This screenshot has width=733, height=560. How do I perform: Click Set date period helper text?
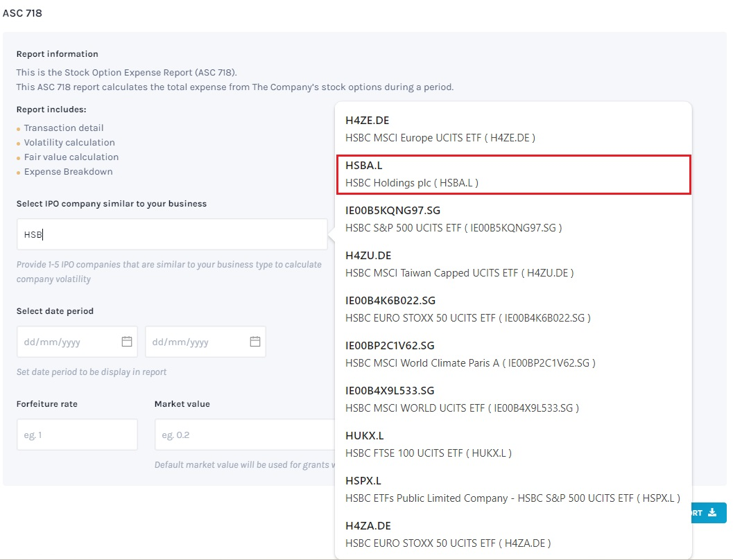pyautogui.click(x=91, y=371)
